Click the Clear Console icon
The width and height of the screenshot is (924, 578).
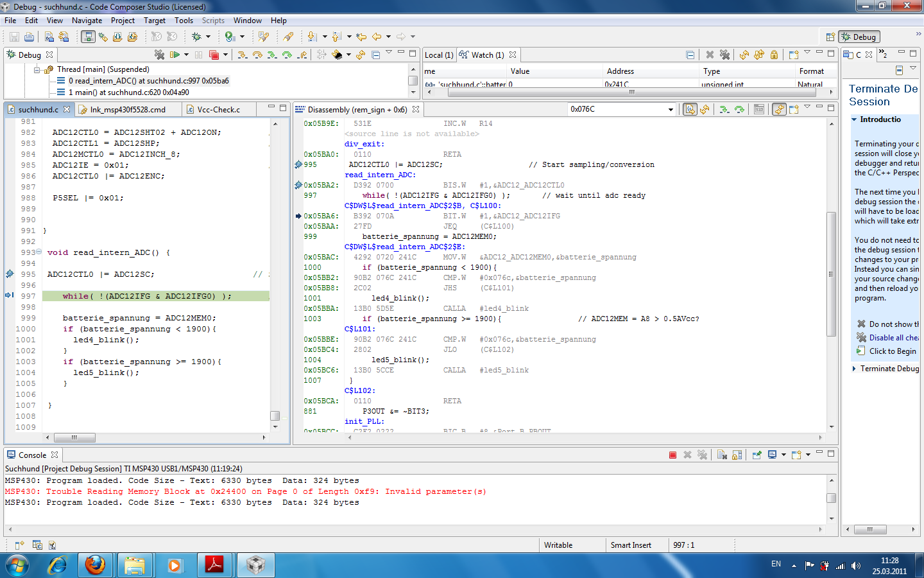click(722, 455)
